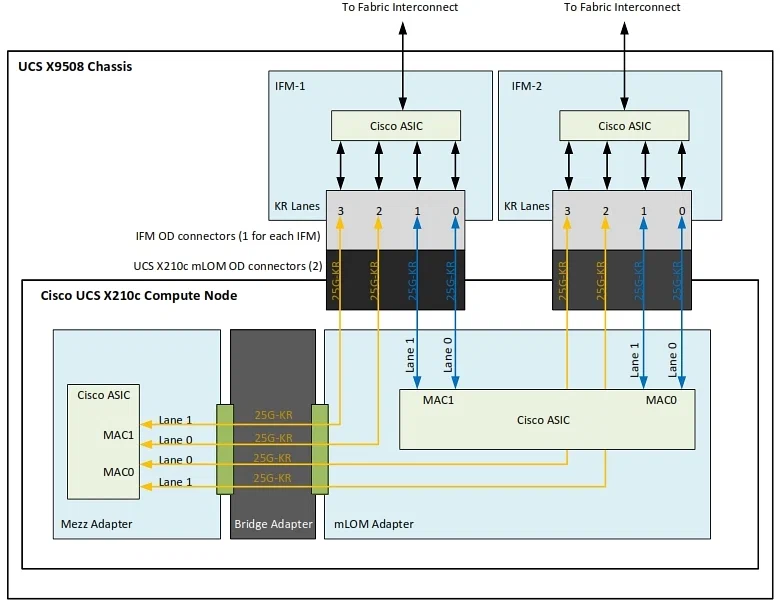Image resolution: width=781 pixels, height=605 pixels.
Task: Click the Cisco ASIC box inside IFM-2
Action: tap(624, 126)
